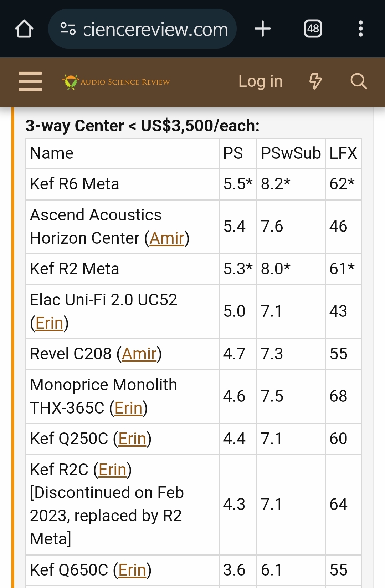Open browser three-dot overflow menu
385x588 pixels.
tap(361, 29)
